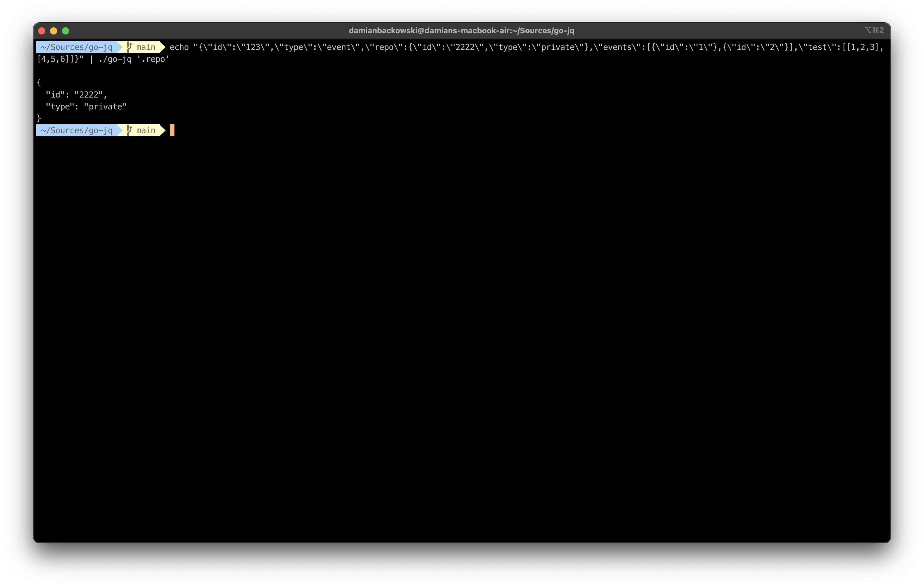Click the pipe symbol before ./go-jq
924x587 pixels.
(x=91, y=59)
